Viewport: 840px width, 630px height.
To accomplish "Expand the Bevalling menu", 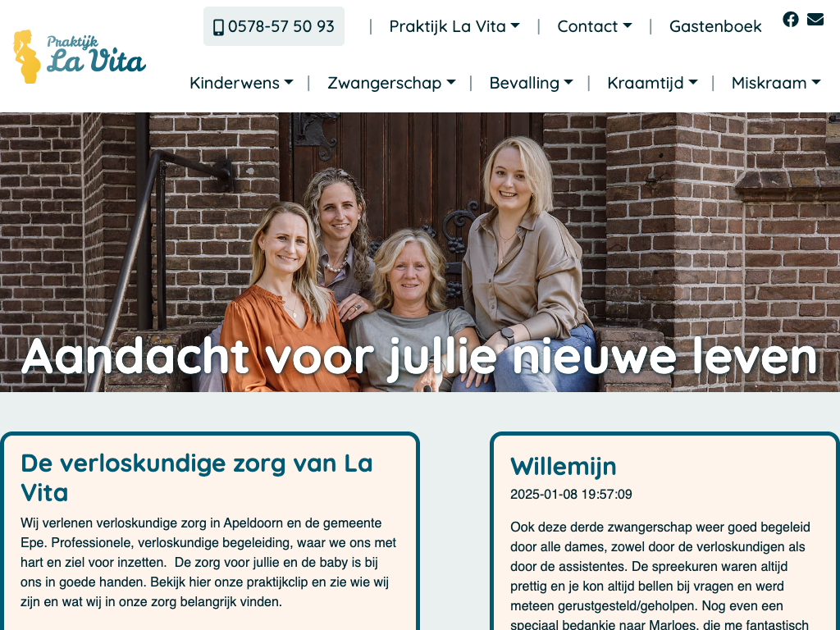I will (531, 83).
